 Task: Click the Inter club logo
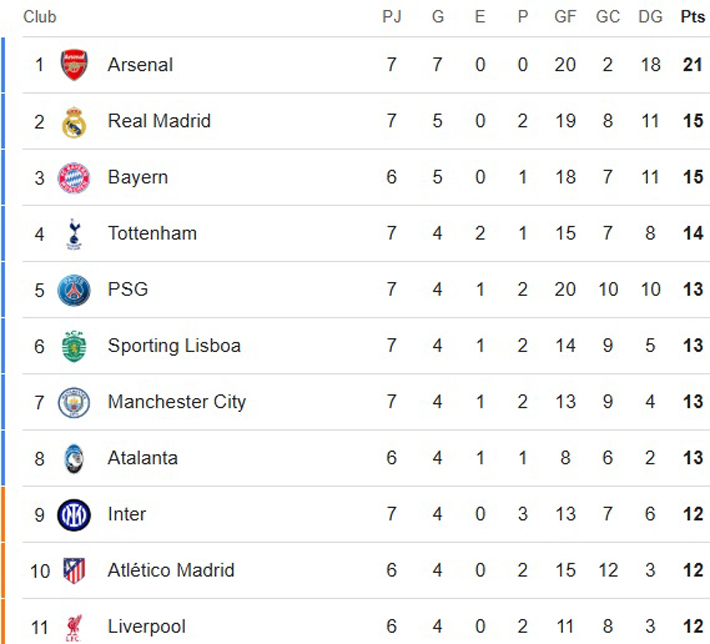pos(74,514)
